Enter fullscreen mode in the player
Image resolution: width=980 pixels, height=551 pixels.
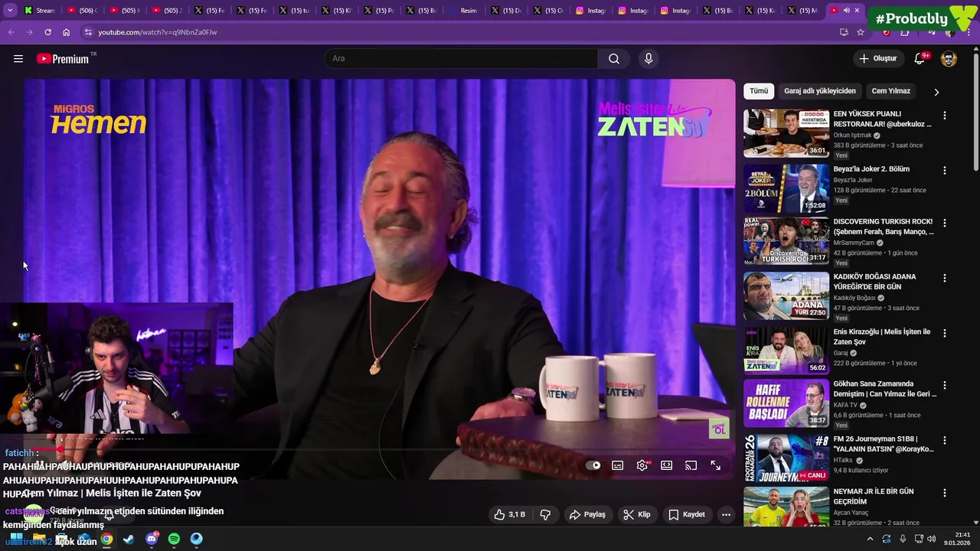pyautogui.click(x=716, y=465)
